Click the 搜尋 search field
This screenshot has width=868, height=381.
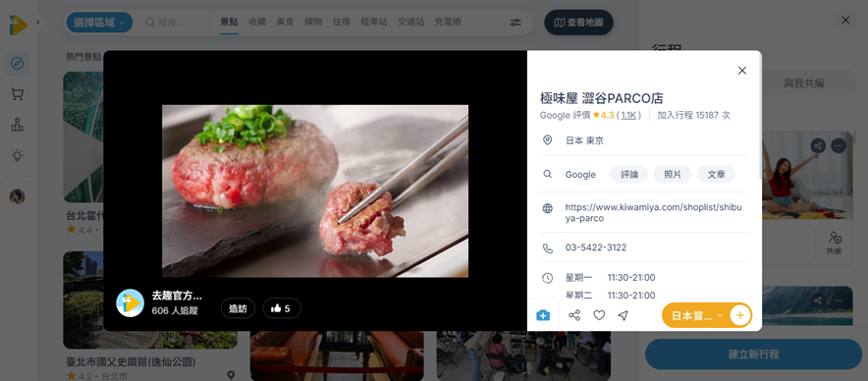[172, 23]
